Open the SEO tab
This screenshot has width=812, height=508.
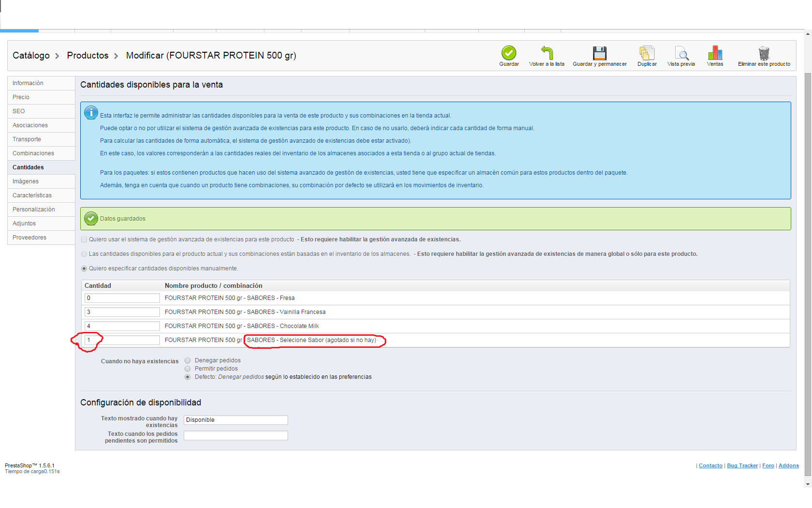point(41,111)
